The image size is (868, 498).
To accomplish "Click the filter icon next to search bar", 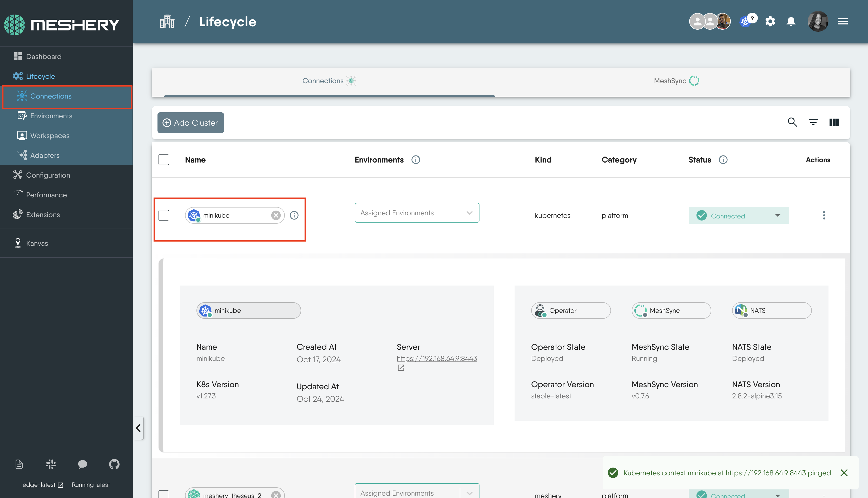I will [x=813, y=122].
